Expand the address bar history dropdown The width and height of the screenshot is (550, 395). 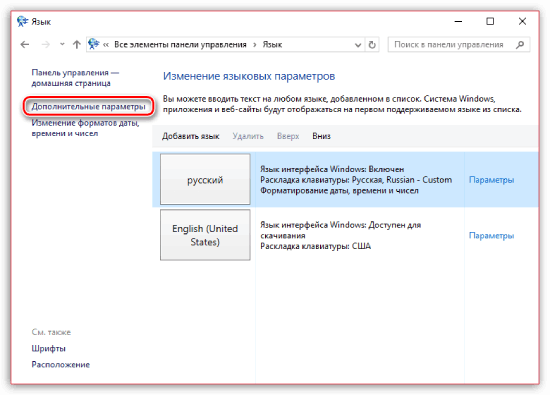pos(357,45)
